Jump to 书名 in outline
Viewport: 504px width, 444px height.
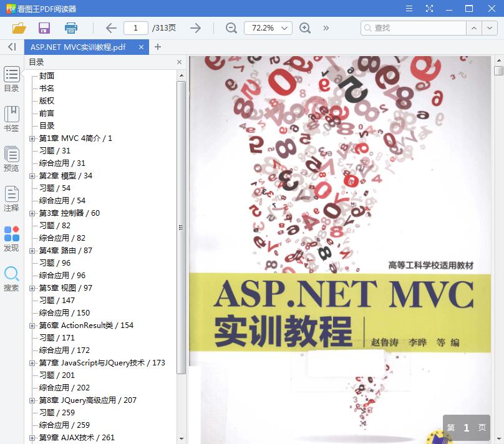click(x=47, y=89)
